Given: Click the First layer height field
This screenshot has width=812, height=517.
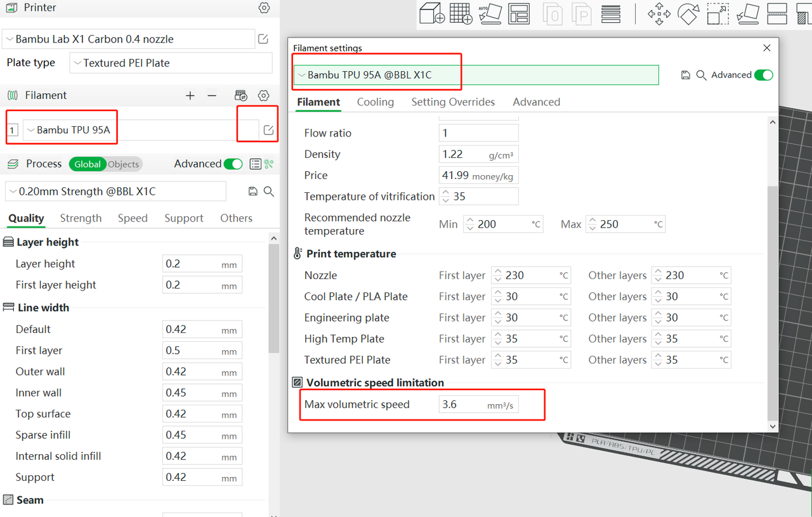Looking at the screenshot, I should [x=202, y=285].
